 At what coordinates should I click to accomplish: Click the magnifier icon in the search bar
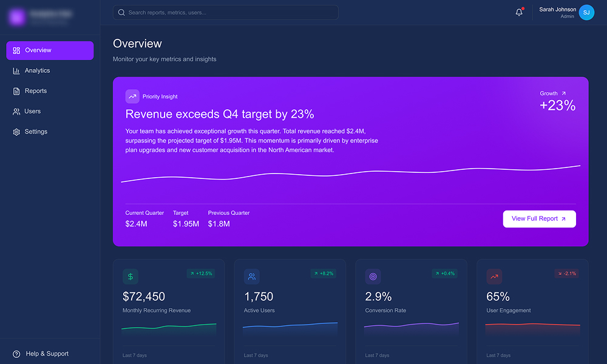pyautogui.click(x=120, y=12)
